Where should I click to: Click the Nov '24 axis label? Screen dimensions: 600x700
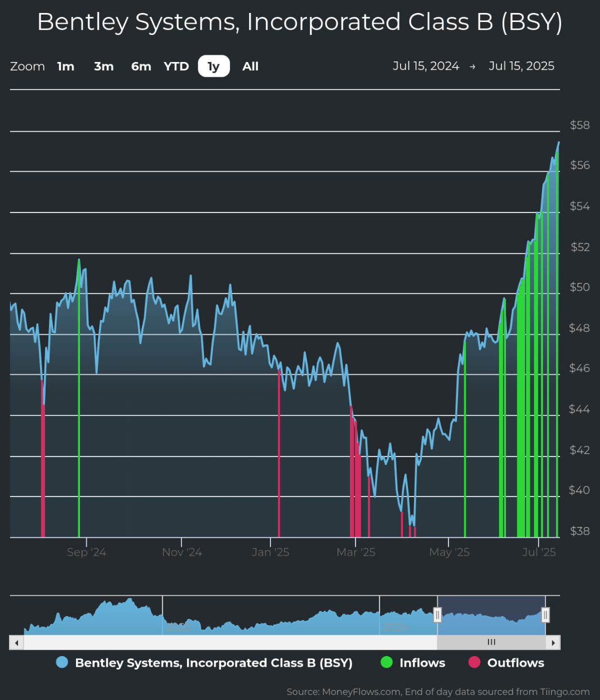[182, 552]
